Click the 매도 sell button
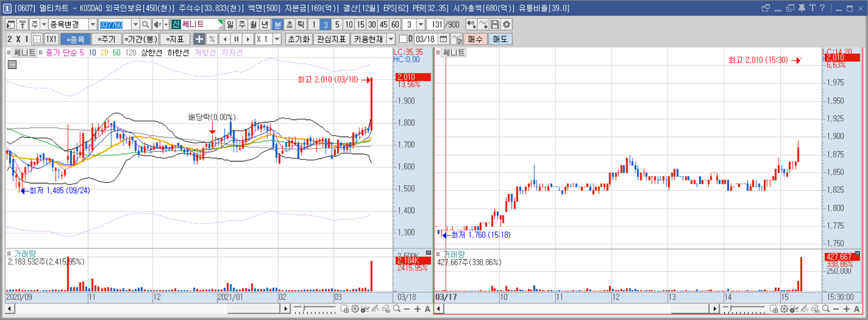This screenshot has width=868, height=320. 500,39
